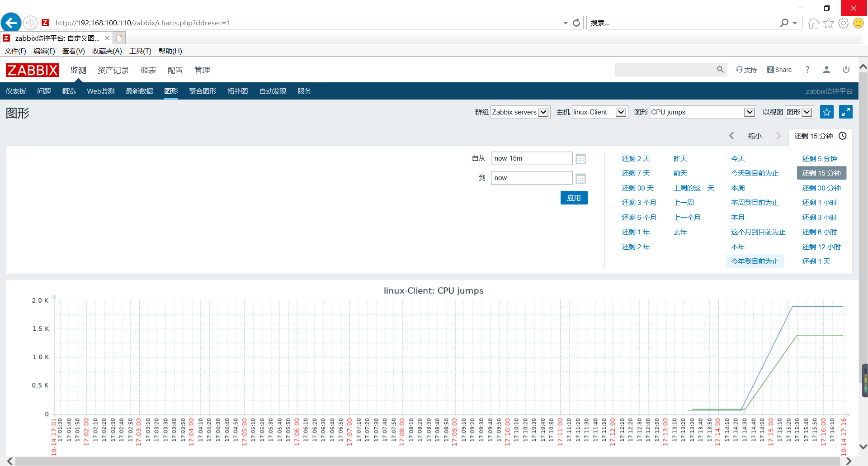Open the 资产记录 main menu
This screenshot has width=868, height=466.
(x=113, y=70)
